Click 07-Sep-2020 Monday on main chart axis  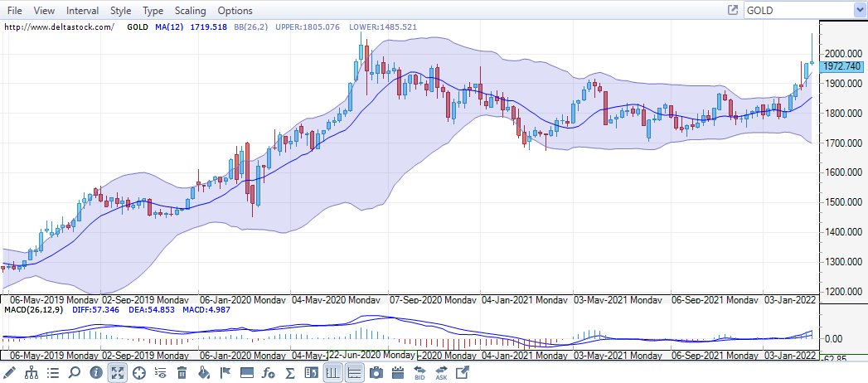tap(433, 299)
